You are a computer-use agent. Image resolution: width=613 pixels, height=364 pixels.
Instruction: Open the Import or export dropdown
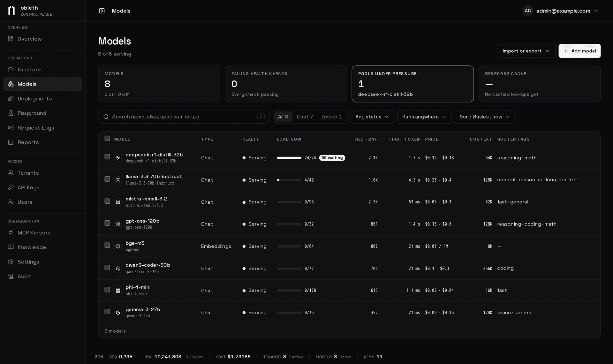pyautogui.click(x=526, y=51)
